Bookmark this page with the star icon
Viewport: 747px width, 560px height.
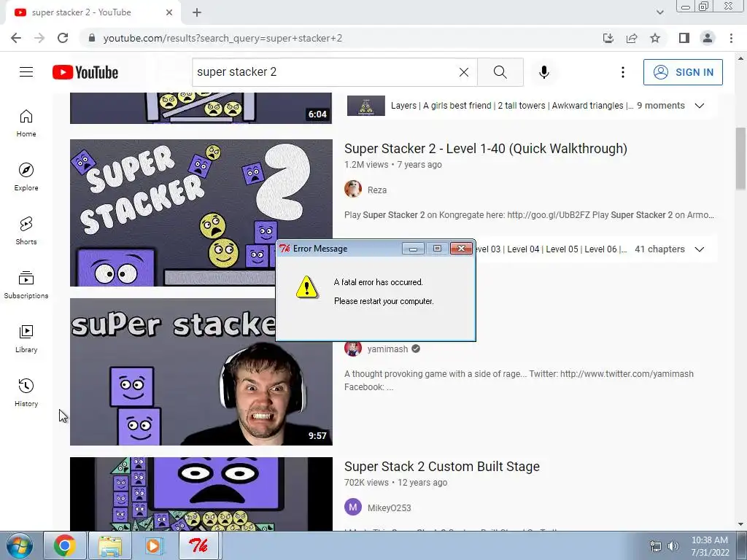point(655,38)
